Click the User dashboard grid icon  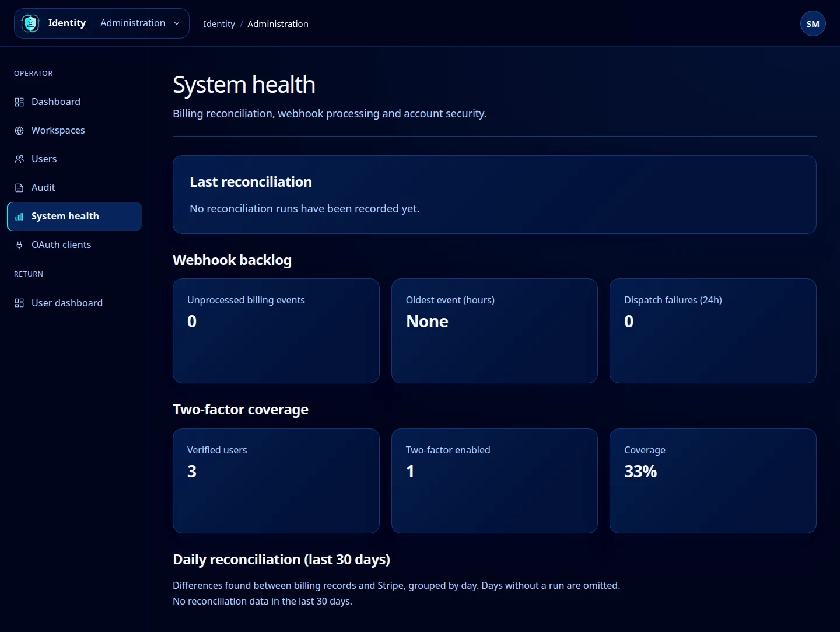tap(19, 303)
